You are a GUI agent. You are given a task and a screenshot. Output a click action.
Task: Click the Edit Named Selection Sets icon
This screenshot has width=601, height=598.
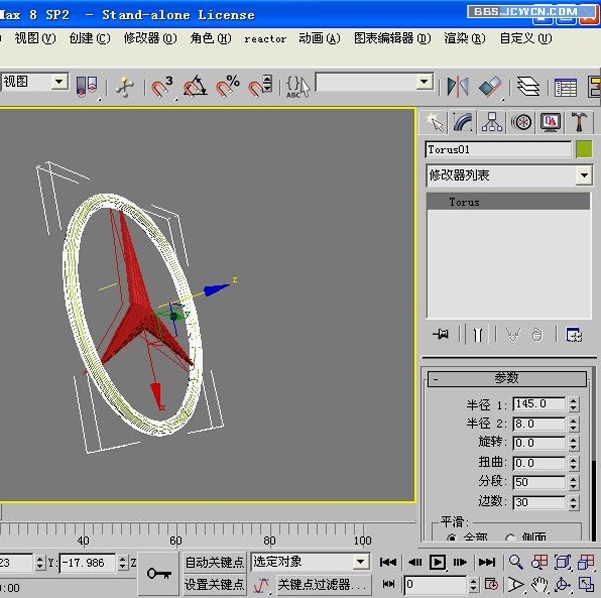tap(298, 87)
